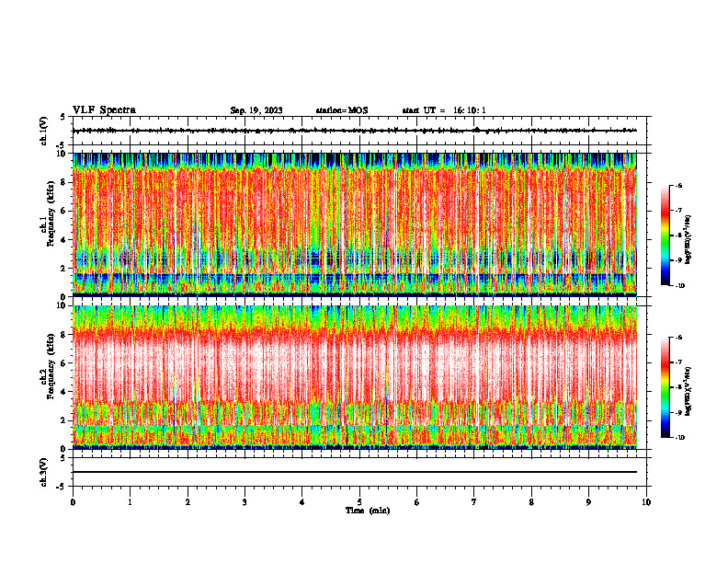Click the ch.1 frequency tick "8"
Viewport: 728px width, 563px height.
click(64, 182)
